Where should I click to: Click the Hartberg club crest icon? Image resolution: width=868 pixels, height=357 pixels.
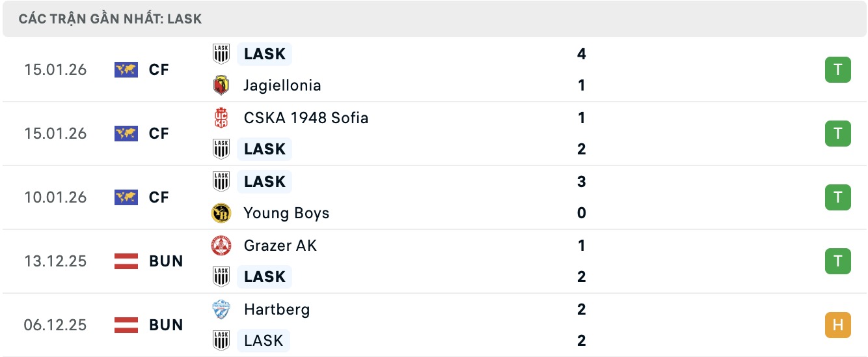pos(221,309)
